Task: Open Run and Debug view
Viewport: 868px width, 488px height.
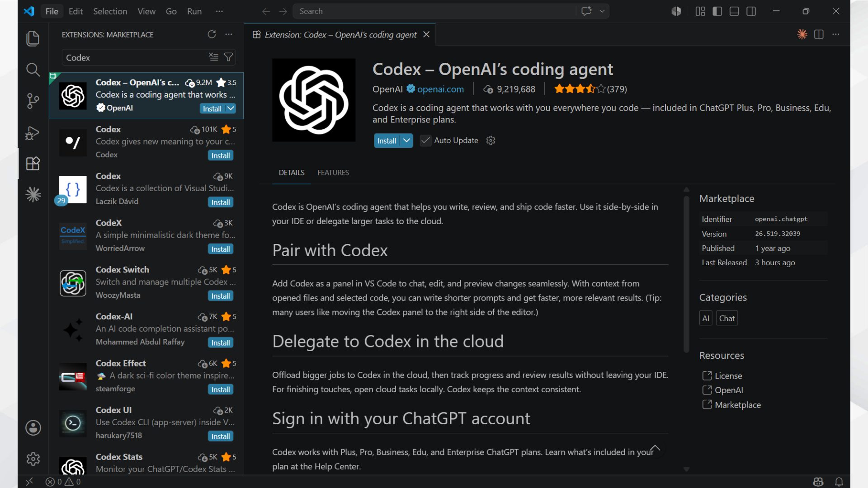Action: (33, 132)
